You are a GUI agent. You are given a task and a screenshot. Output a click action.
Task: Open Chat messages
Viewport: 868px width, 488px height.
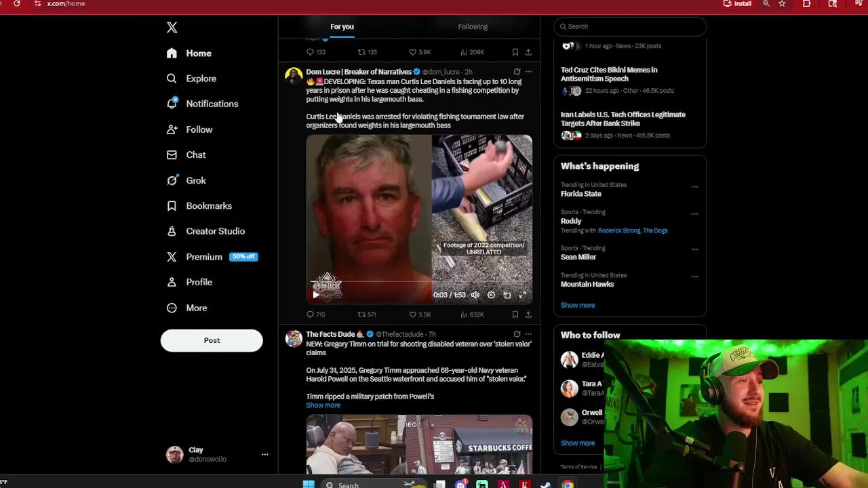186,155
